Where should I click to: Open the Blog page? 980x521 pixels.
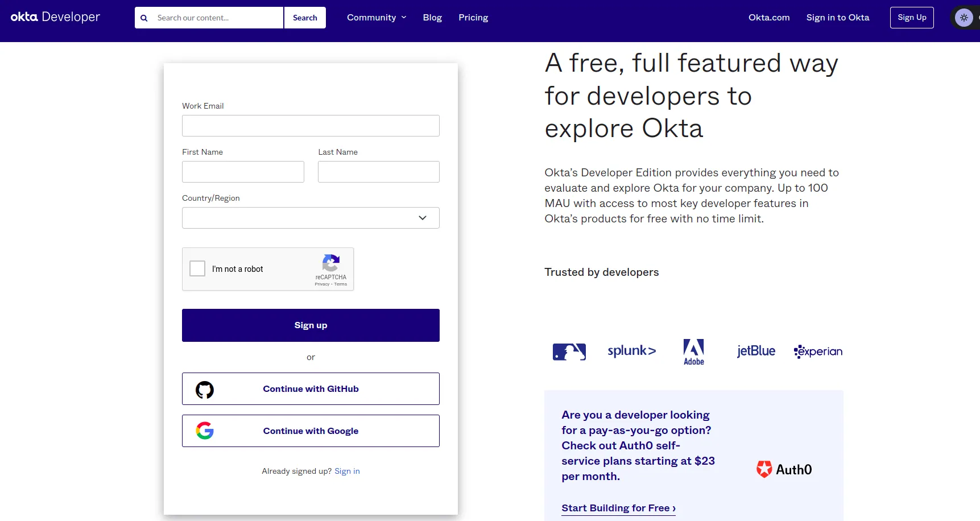(432, 18)
